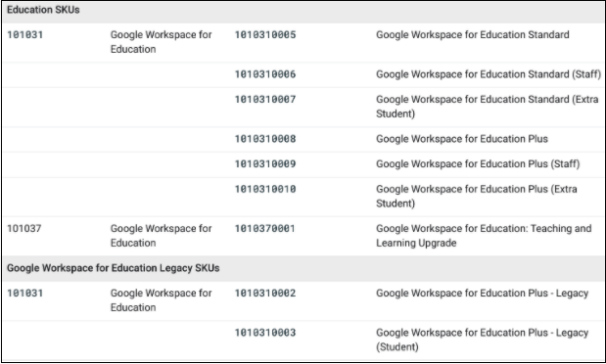This screenshot has height=364, width=606.
Task: Select SKU ID 1010310006
Action: 265,74
